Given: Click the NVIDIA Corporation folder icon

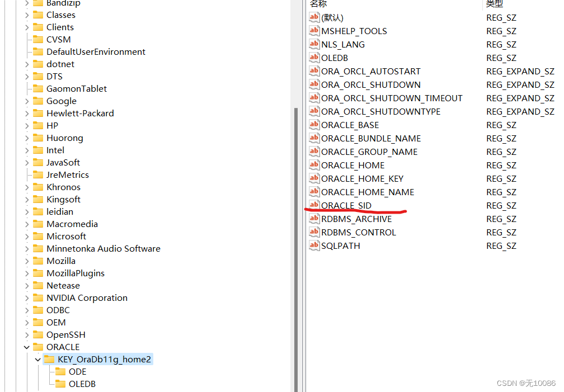Looking at the screenshot, I should [x=38, y=297].
